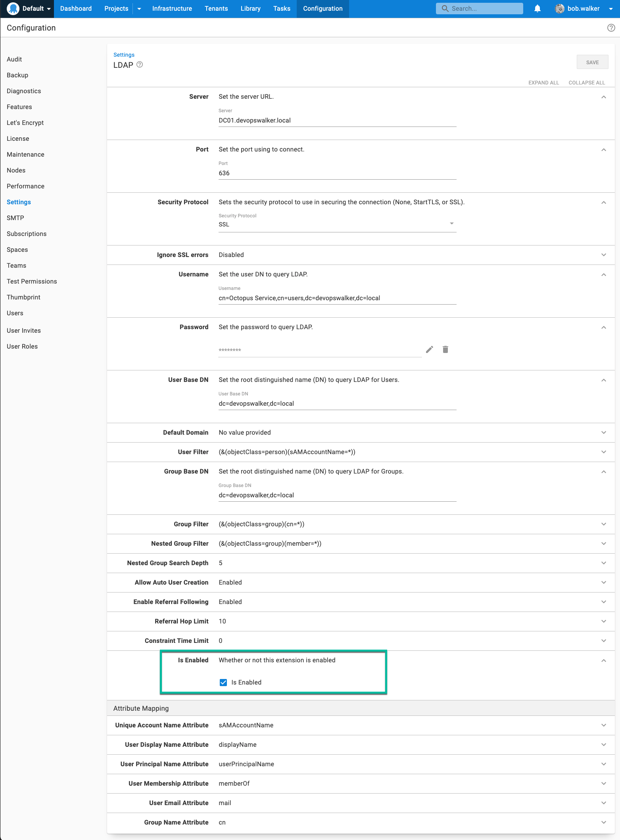This screenshot has width=620, height=840.
Task: Open the Security Protocol SSL dropdown
Action: (337, 224)
